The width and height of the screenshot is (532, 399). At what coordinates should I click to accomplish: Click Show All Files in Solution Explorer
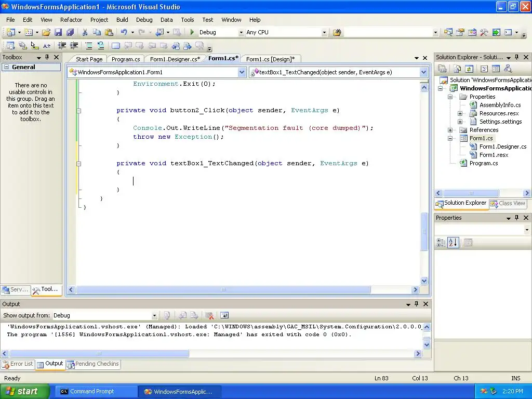coord(457,69)
